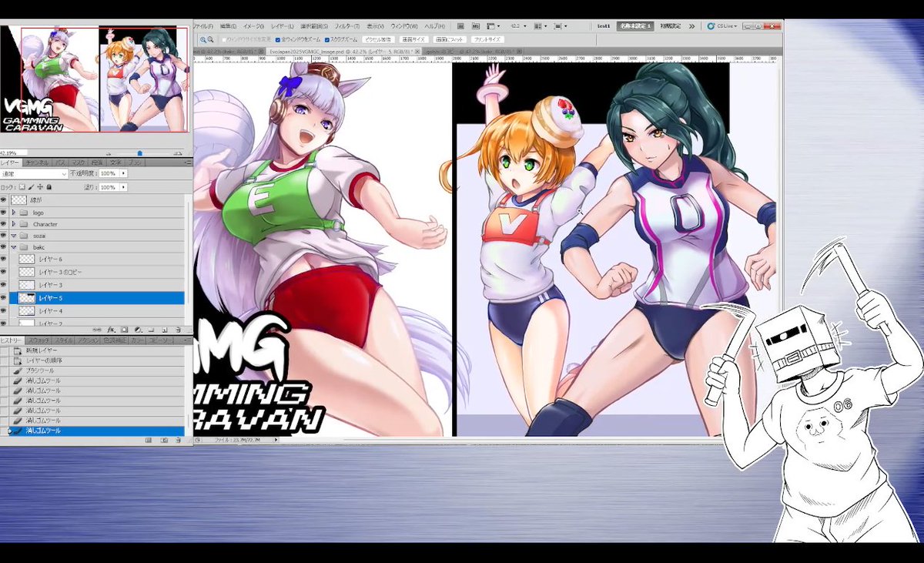Open blend mode 通常 dropdown

click(34, 174)
